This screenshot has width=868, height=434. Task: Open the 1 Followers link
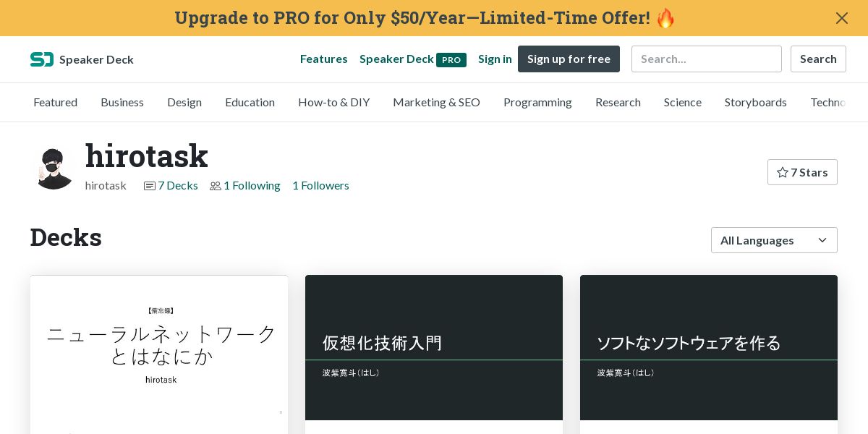(320, 185)
